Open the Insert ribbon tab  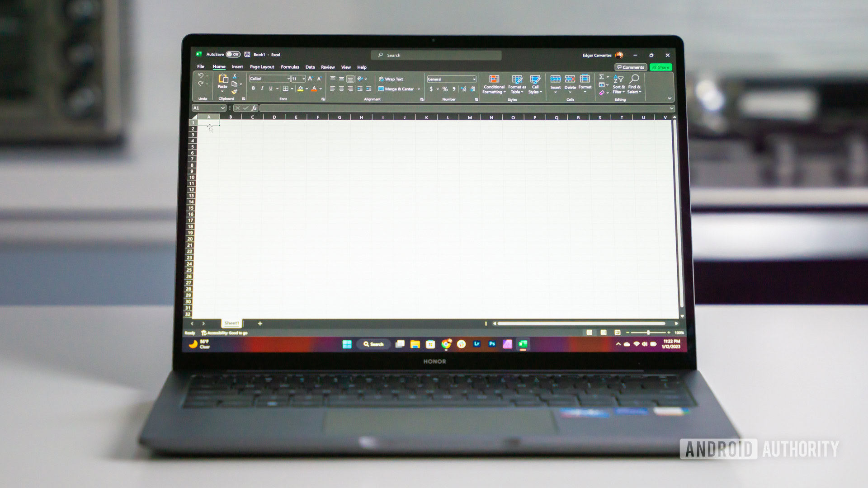(237, 67)
